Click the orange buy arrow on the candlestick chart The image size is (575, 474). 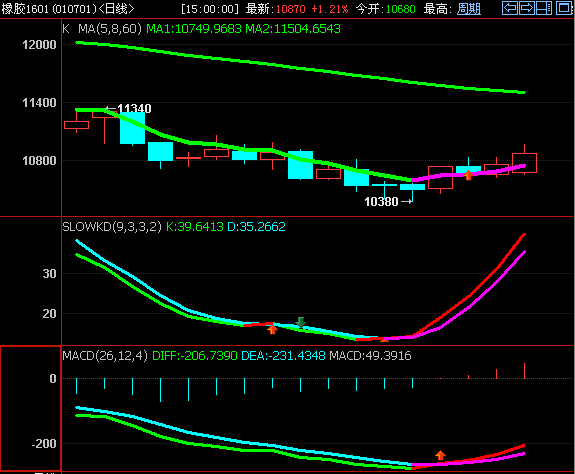click(x=468, y=175)
